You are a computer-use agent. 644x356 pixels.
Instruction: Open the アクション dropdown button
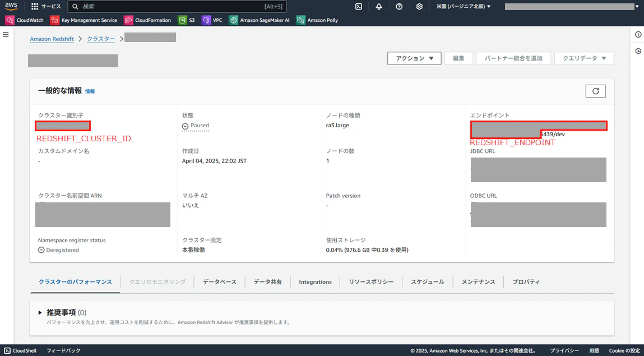point(414,58)
